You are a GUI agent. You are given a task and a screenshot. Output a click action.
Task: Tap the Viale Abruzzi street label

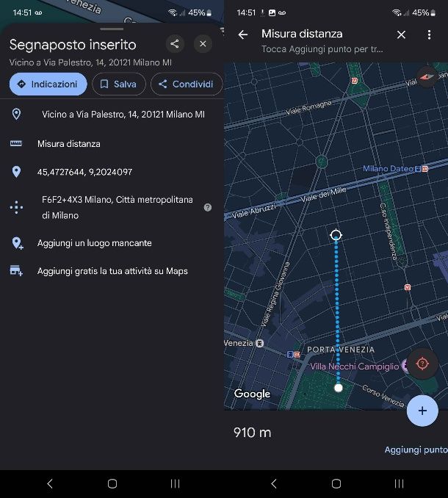pos(253,211)
